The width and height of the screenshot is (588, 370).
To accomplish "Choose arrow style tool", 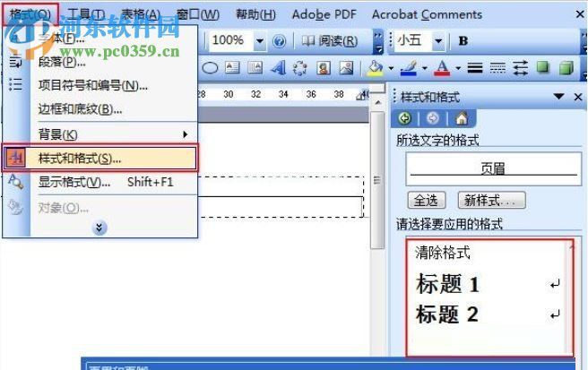I will [520, 68].
